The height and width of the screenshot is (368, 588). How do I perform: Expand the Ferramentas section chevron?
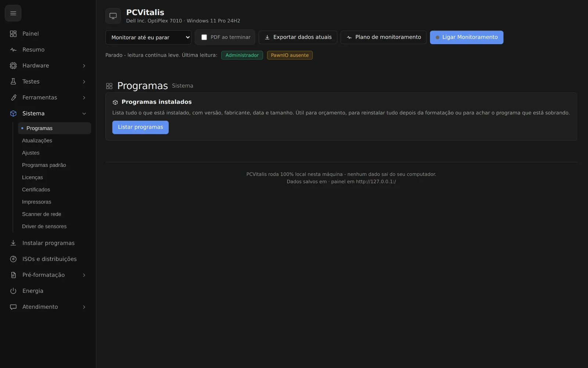[84, 98]
